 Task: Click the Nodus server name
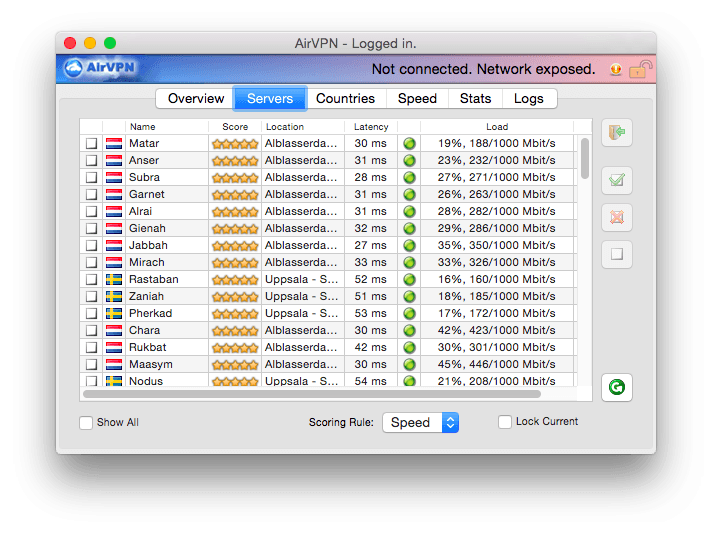[146, 381]
